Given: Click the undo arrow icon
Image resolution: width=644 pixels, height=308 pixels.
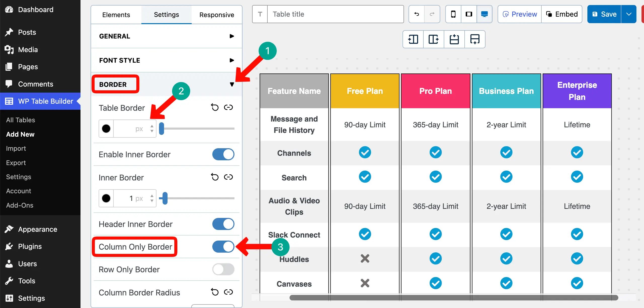Looking at the screenshot, I should (416, 14).
